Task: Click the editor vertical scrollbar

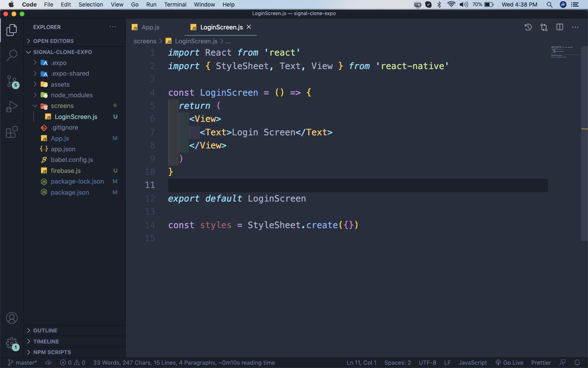Action: [x=584, y=143]
